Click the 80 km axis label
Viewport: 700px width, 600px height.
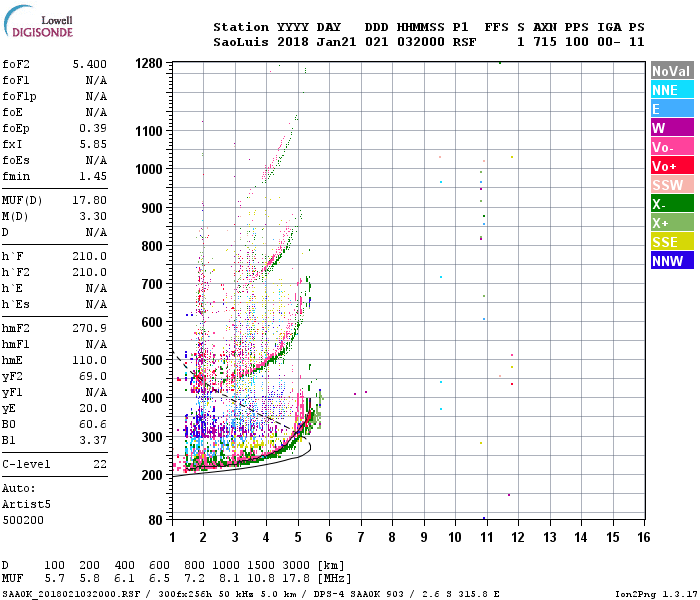(155, 520)
